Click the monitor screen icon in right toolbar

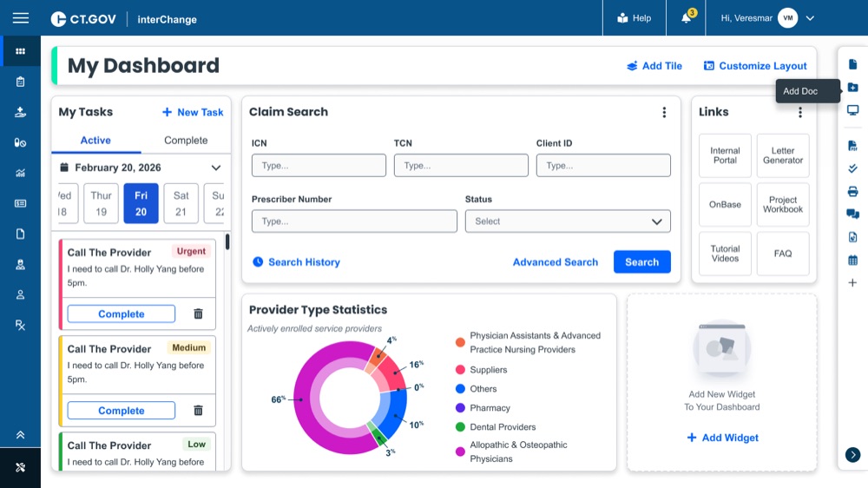point(852,110)
